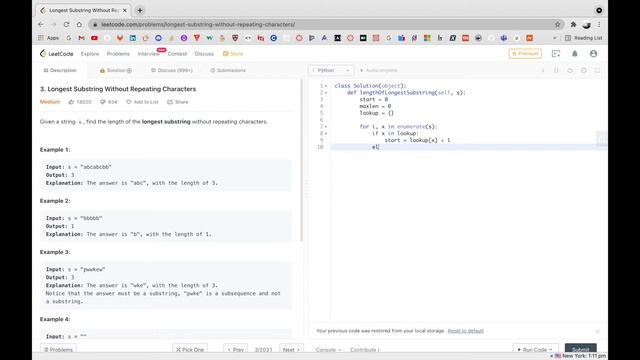
Task: Expand the Console panel
Action: pos(328,350)
